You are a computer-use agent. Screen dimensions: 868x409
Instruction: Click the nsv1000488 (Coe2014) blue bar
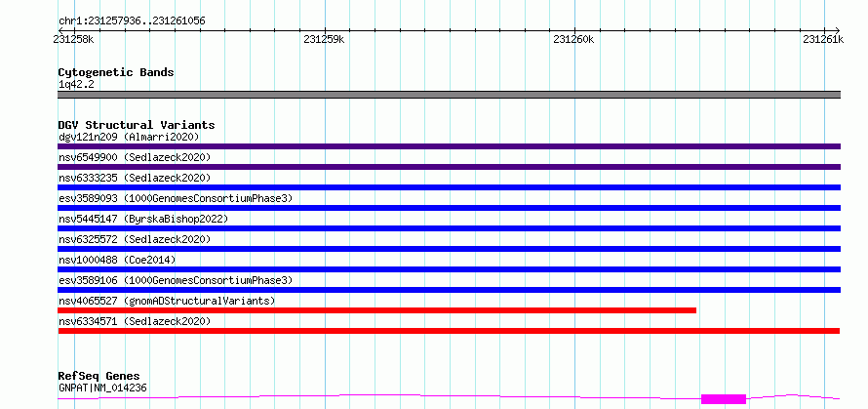click(x=449, y=269)
